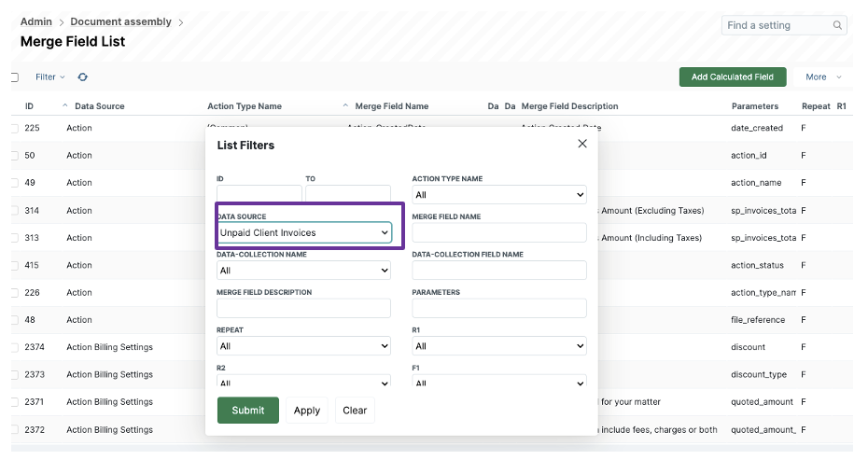Open the F1 filter dropdown
The image size is (868, 474).
[x=498, y=381]
